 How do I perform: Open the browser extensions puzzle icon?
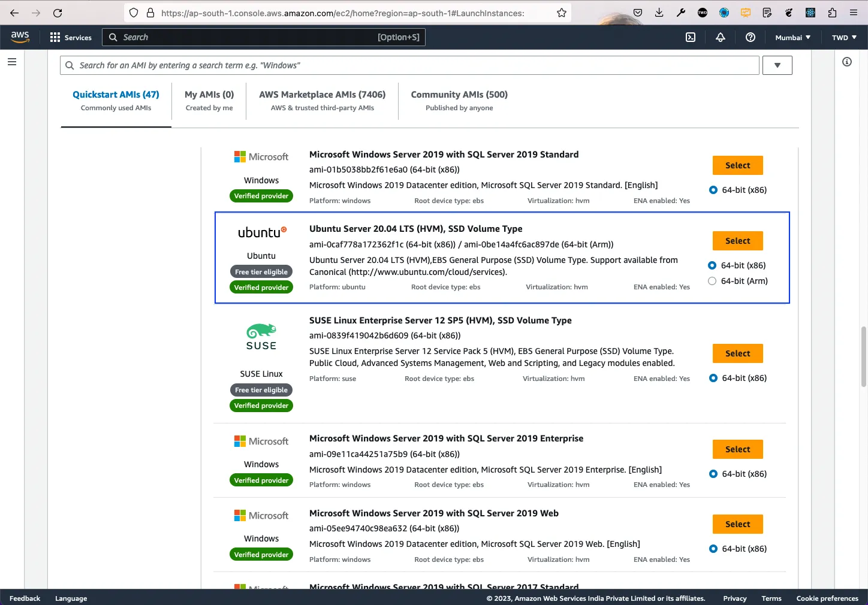832,13
